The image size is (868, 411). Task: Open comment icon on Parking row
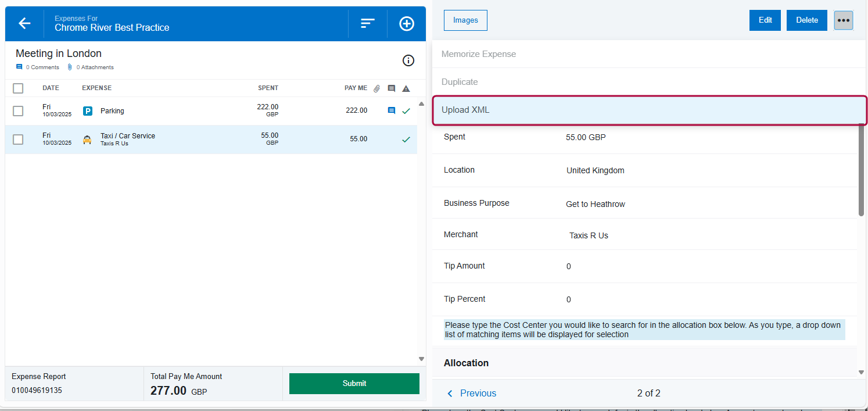391,110
